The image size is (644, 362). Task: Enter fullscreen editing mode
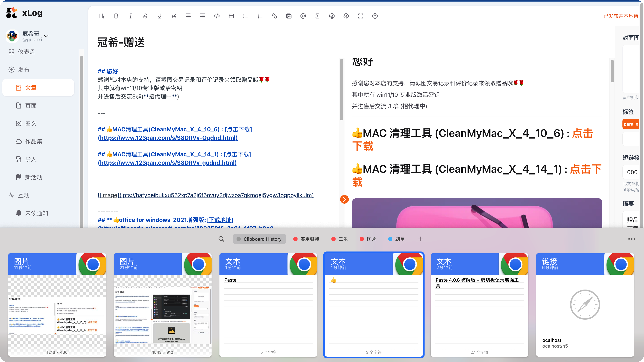(360, 16)
